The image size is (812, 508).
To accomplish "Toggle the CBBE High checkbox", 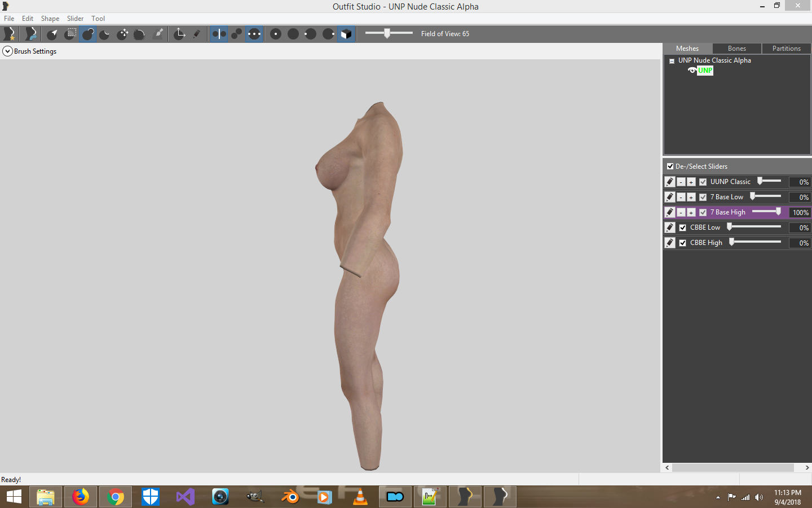I will (x=683, y=243).
